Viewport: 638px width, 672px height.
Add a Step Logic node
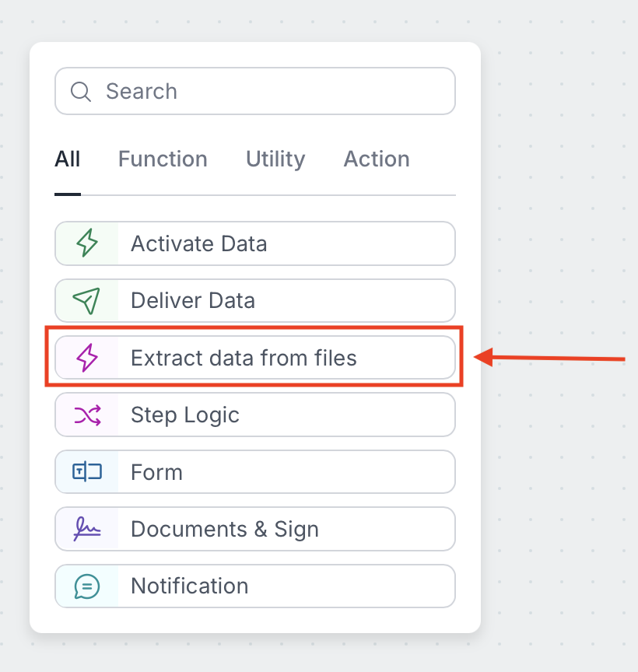pos(255,415)
